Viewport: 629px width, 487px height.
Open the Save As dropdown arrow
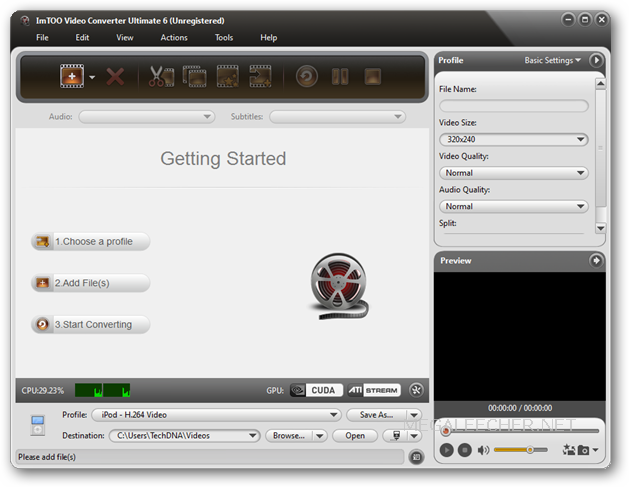click(x=414, y=415)
